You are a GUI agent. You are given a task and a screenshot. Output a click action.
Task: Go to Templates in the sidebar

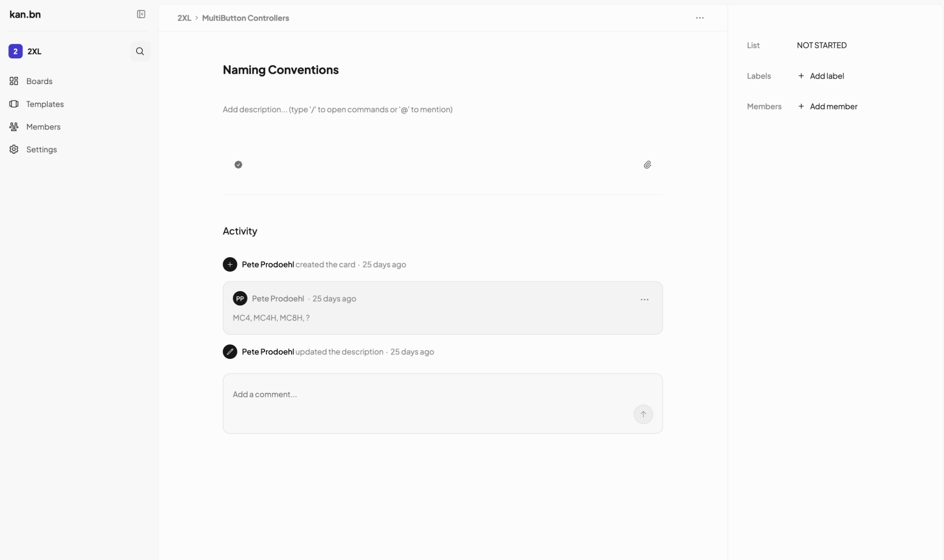pyautogui.click(x=45, y=104)
